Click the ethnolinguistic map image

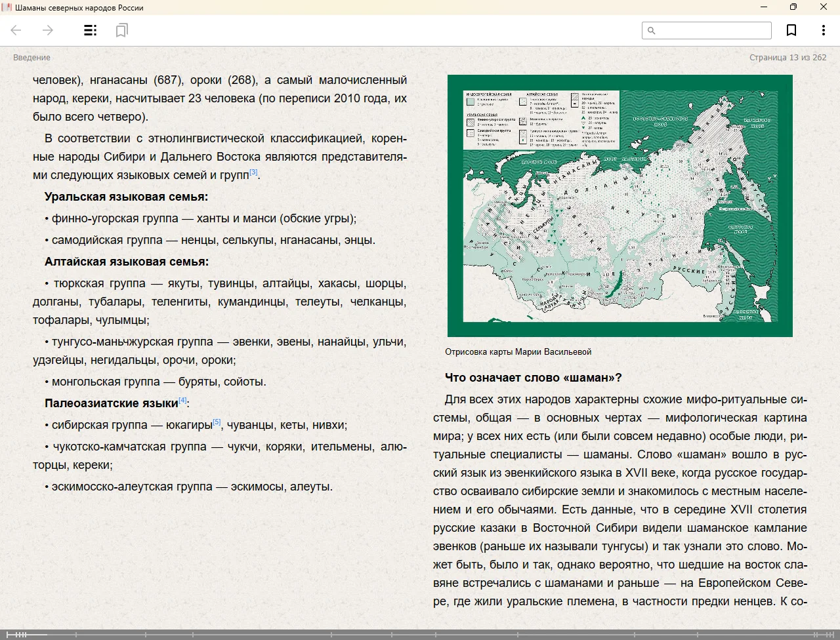coord(619,206)
